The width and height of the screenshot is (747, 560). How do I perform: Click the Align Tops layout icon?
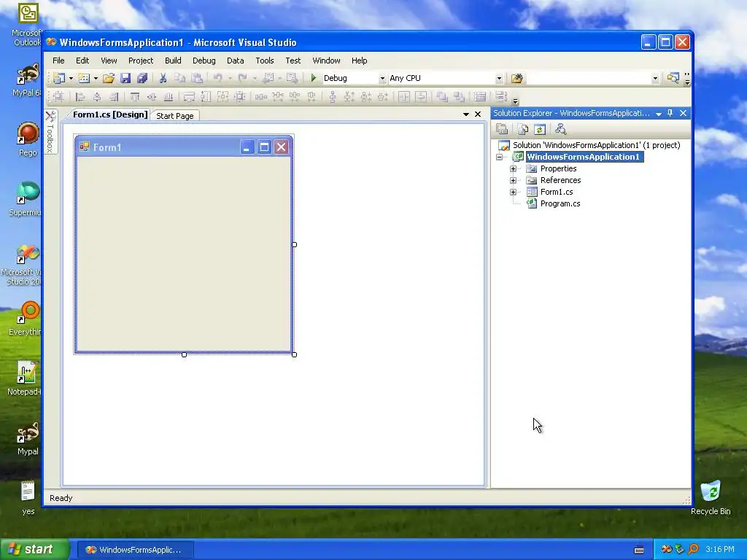tap(135, 97)
